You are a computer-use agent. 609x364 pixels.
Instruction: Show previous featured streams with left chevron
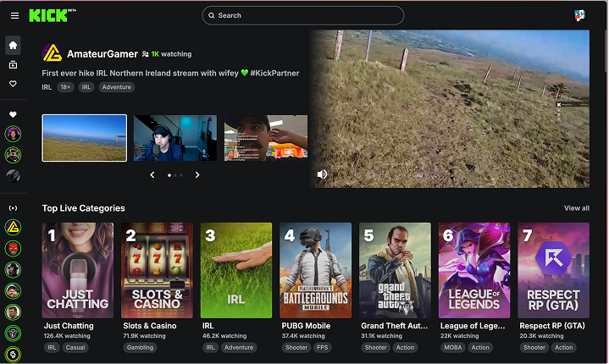pos(152,175)
